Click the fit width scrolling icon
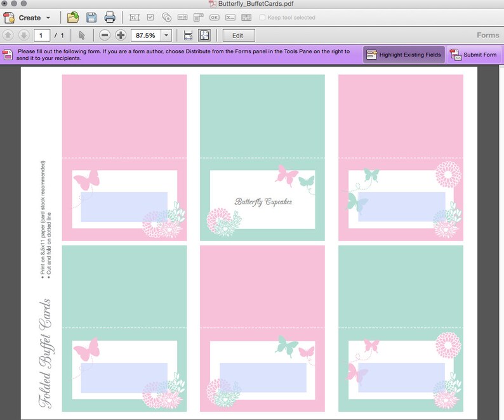 (189, 36)
